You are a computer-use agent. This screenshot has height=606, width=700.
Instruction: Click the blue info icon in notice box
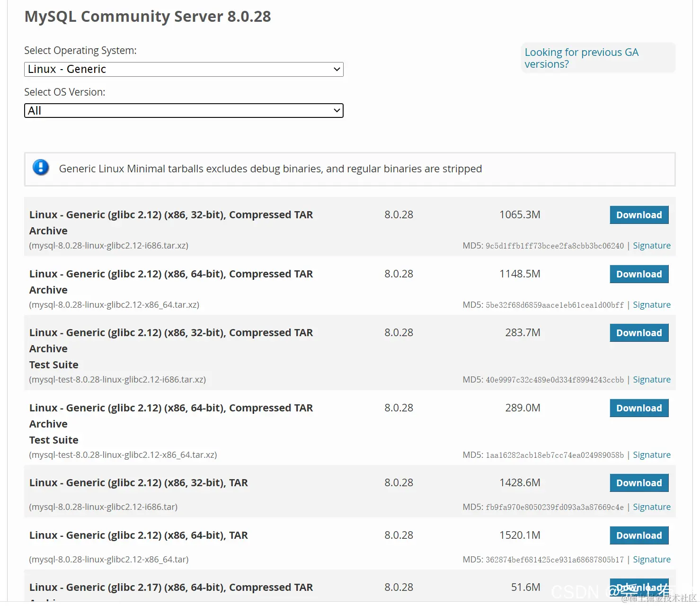[x=41, y=167]
